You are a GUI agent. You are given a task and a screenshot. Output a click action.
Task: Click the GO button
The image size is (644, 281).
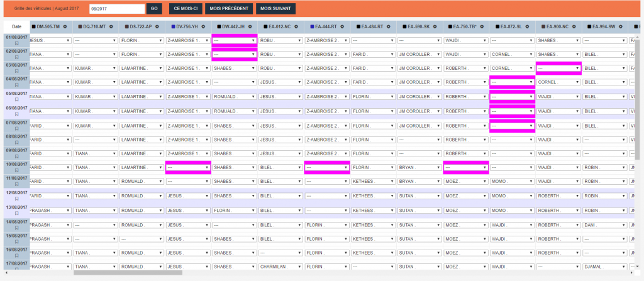[154, 9]
